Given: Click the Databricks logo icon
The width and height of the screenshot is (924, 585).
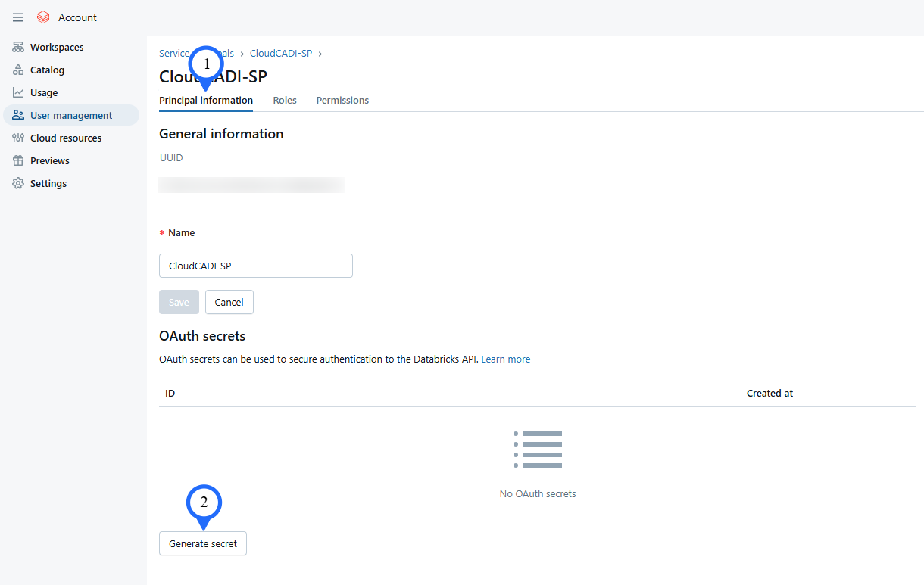Looking at the screenshot, I should coord(43,17).
